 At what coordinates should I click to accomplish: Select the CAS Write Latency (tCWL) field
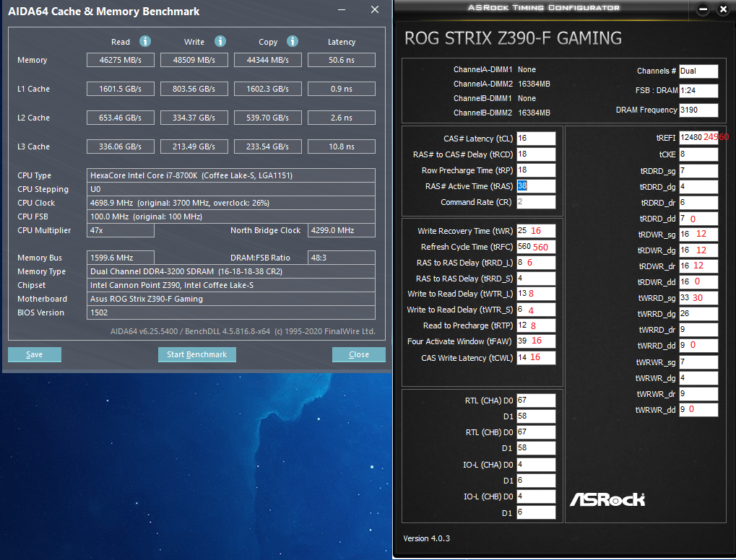click(536, 357)
